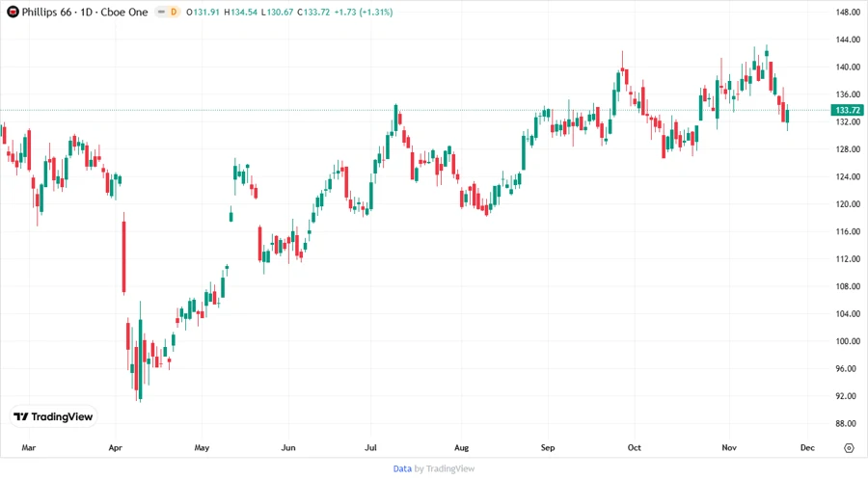Click the close value C133.72
This screenshot has height=480, width=868.
click(x=313, y=12)
